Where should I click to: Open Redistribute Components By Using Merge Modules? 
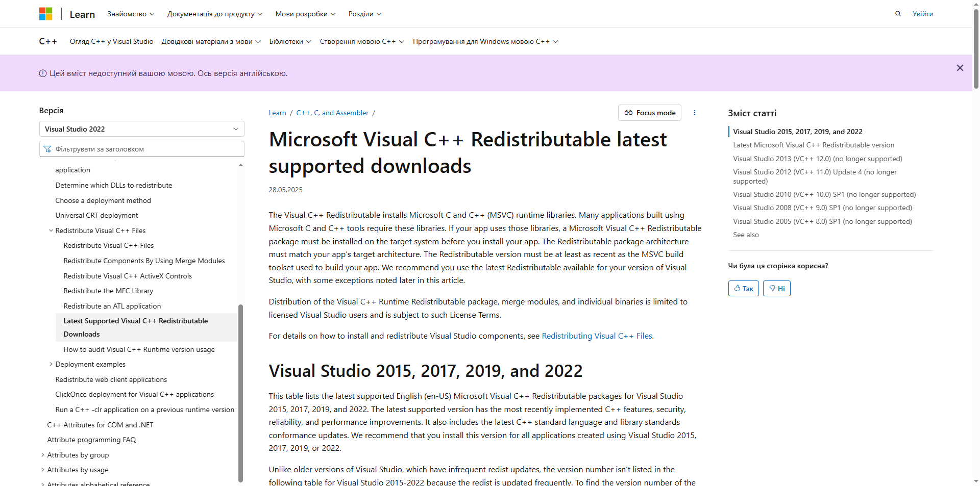coord(144,261)
